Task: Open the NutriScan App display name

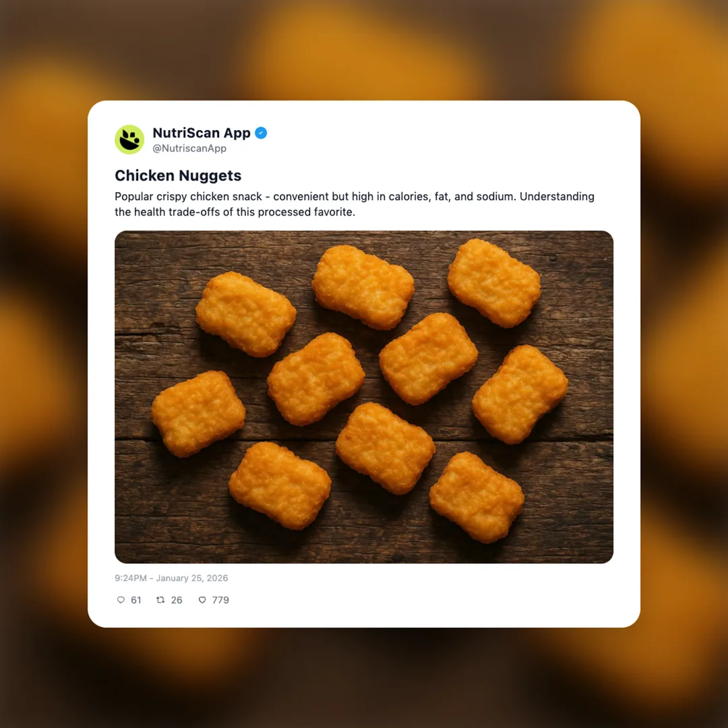Action: (x=202, y=133)
